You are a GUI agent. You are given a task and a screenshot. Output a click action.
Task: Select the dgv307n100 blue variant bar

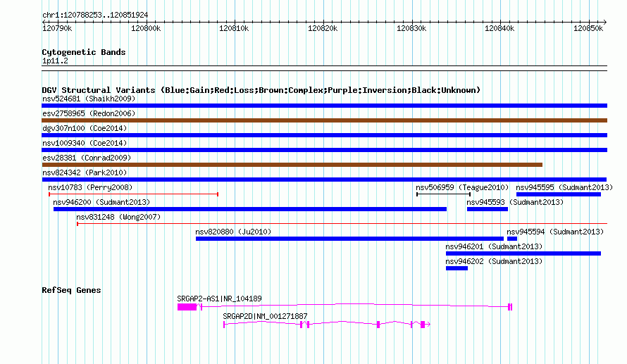[x=324, y=135]
